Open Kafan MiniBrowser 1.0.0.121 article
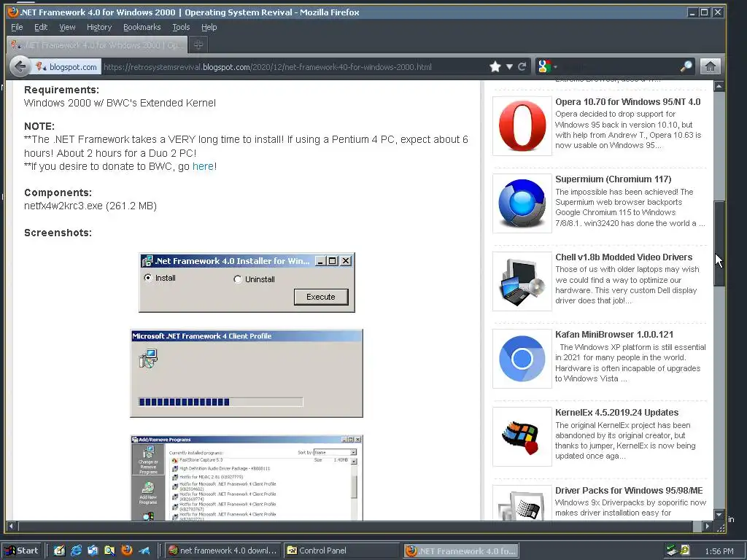Screen dimensions: 747x560 614,334
